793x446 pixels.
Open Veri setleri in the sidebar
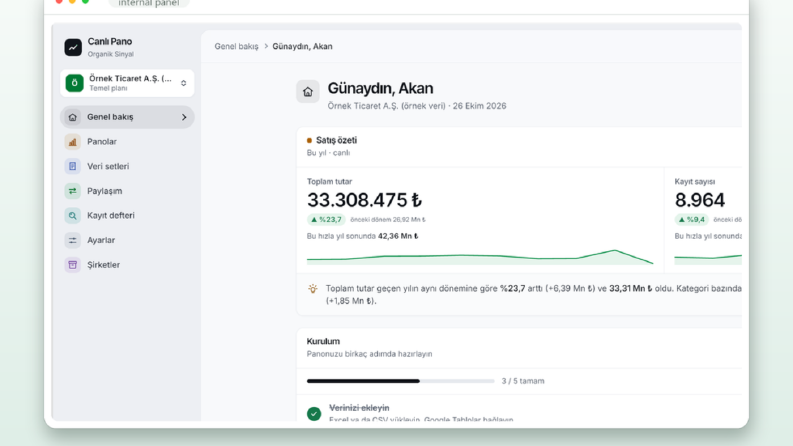coord(127,166)
